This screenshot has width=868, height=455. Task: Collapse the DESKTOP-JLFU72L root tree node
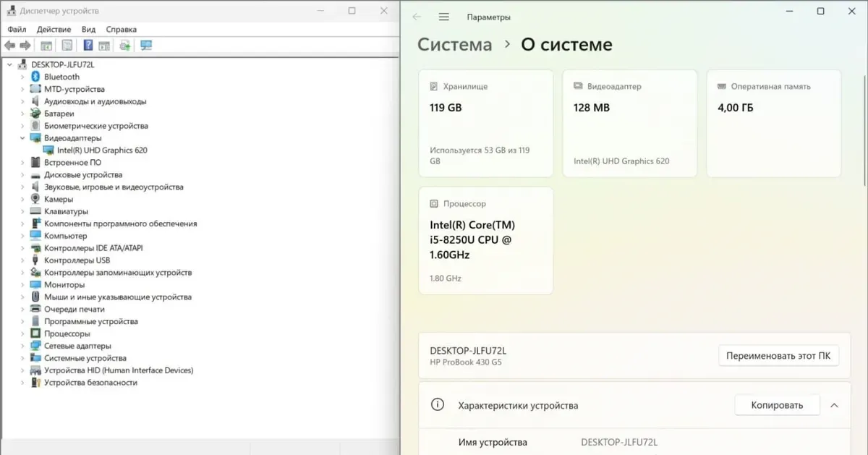[9, 64]
